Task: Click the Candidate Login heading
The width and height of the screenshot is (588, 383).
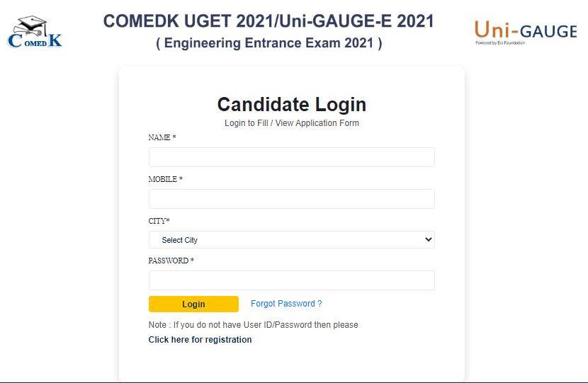Action: click(291, 105)
